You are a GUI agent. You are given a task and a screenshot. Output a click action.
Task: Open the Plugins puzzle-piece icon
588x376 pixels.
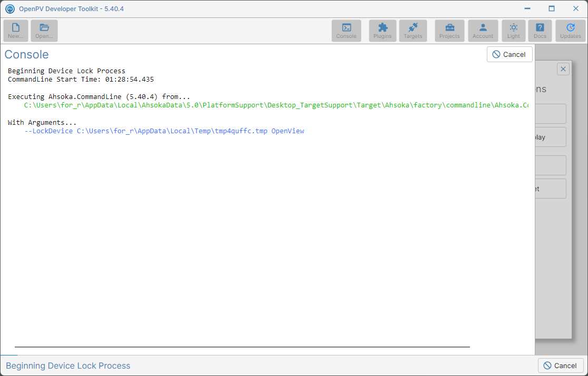[383, 31]
